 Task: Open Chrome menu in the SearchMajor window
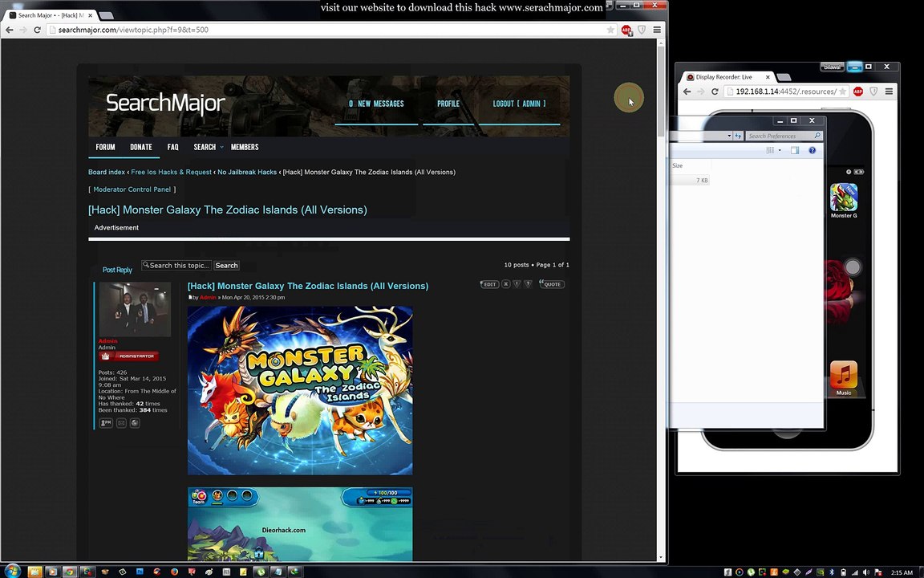tap(656, 30)
